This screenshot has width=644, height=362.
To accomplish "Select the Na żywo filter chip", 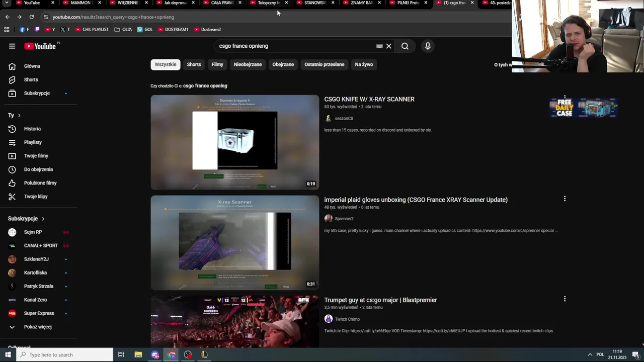I will (x=364, y=64).
